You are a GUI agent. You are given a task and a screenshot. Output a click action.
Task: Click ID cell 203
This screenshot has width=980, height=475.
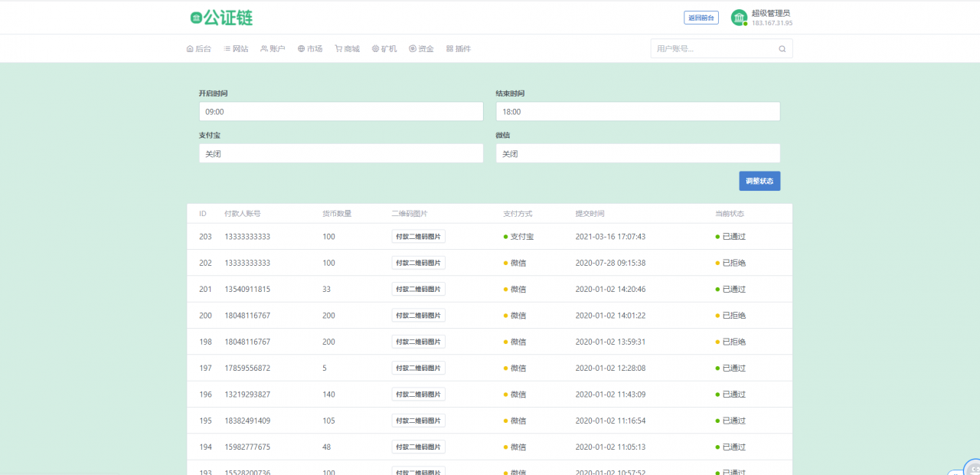click(x=205, y=237)
